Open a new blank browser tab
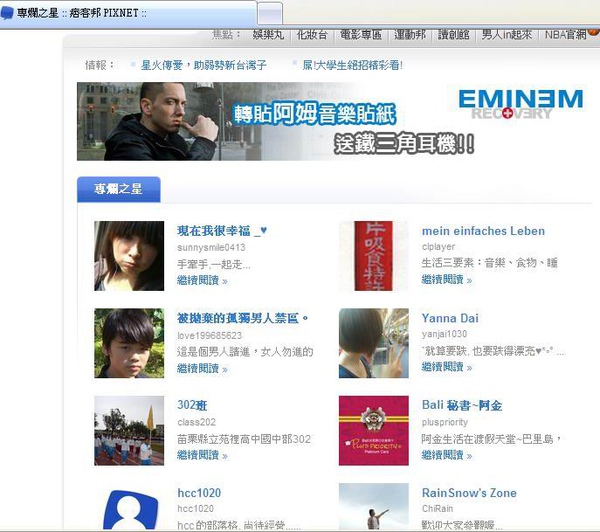 [x=270, y=14]
